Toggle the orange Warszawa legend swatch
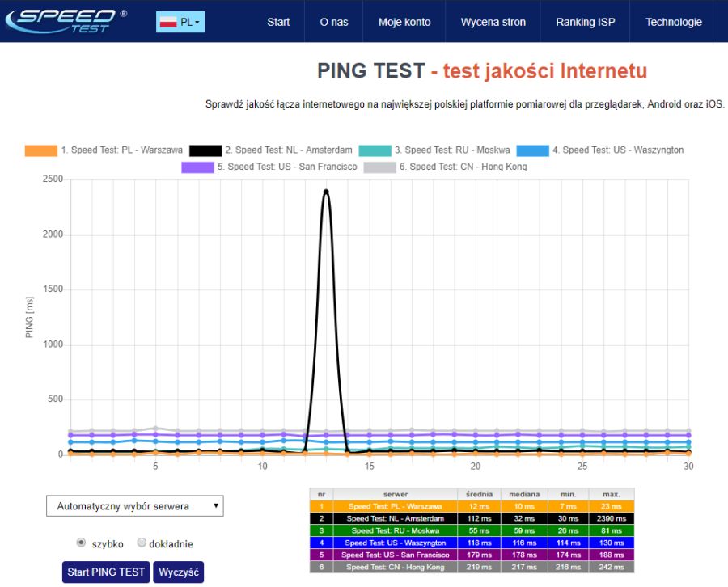 (41, 150)
